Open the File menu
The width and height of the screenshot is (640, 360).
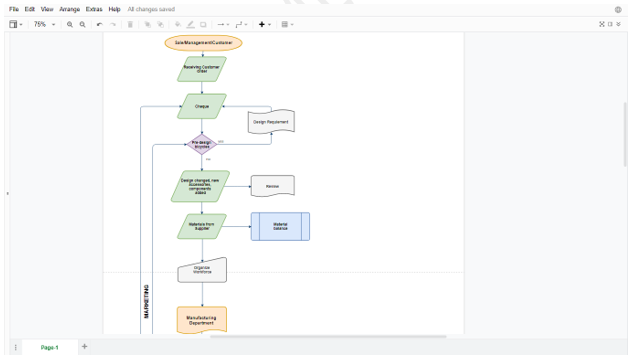14,9
